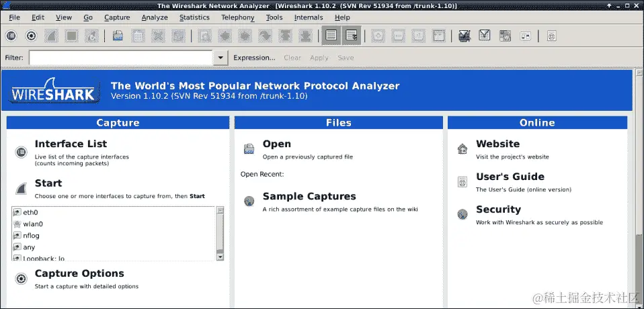This screenshot has width=644, height=309.
Task: Open the Go menu
Action: [88, 17]
